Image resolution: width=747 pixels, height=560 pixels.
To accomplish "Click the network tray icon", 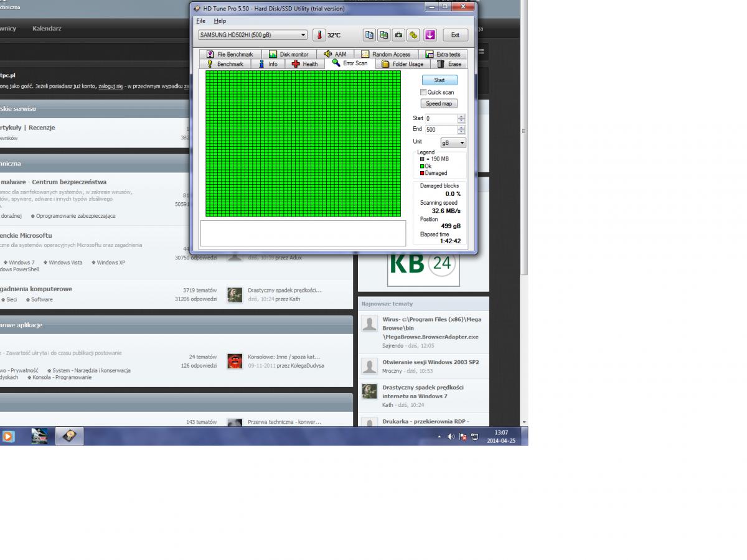I will 474,437.
